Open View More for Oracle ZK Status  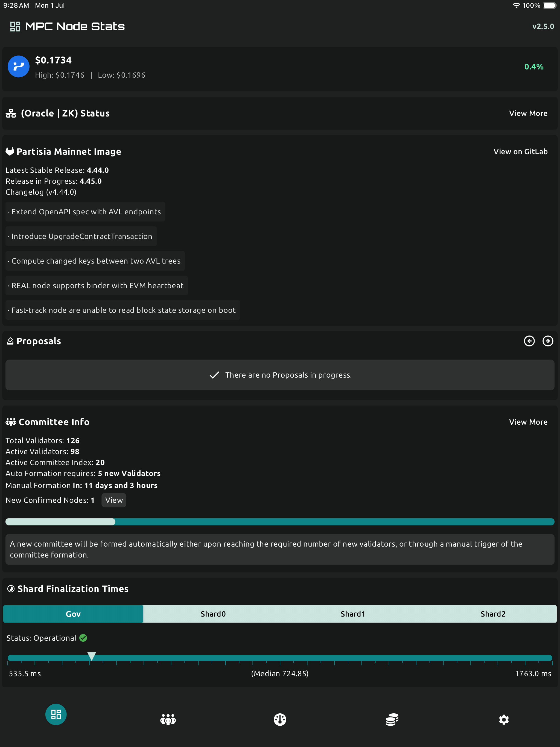tap(528, 113)
